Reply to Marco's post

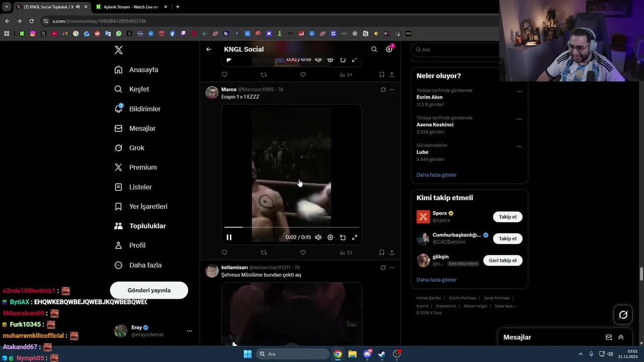click(224, 252)
